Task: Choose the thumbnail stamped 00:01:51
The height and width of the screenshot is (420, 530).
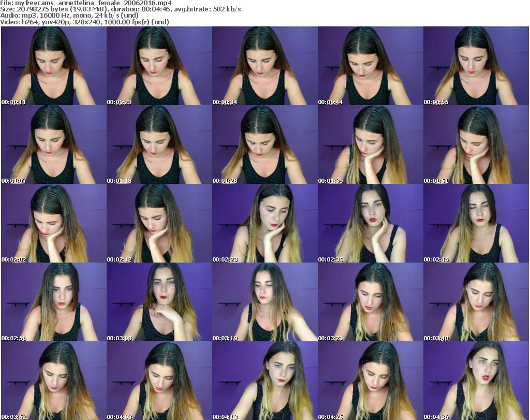Action: pos(476,144)
